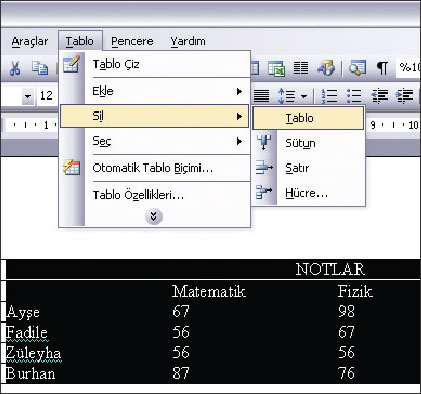The image size is (421, 394).
Task: Open the font size dropdown arrow
Action: 28,97
